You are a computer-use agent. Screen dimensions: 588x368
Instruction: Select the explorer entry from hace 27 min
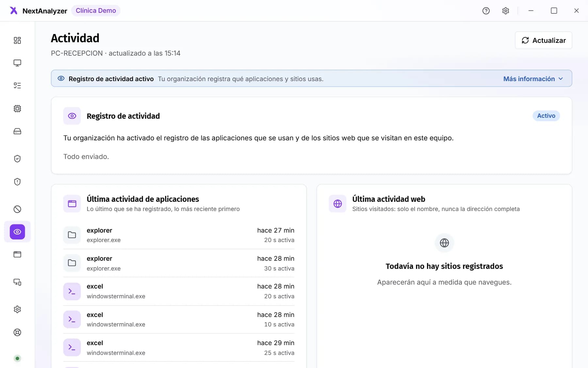(x=179, y=235)
